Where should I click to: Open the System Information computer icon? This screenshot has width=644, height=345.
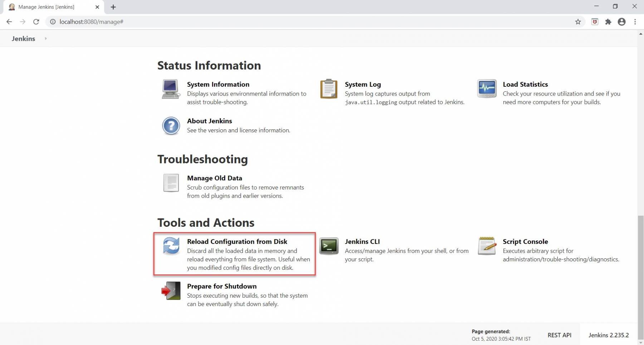point(171,89)
